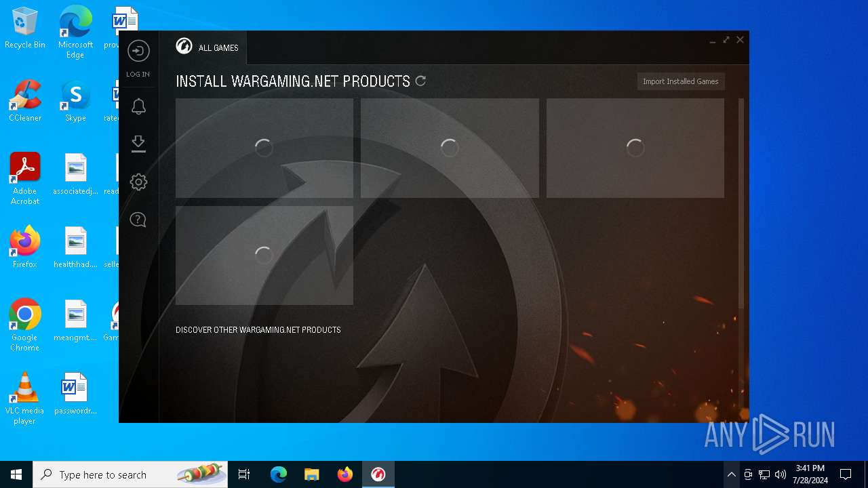868x488 pixels.
Task: Select the passwordr... Word document on the desktop
Action: (x=75, y=394)
